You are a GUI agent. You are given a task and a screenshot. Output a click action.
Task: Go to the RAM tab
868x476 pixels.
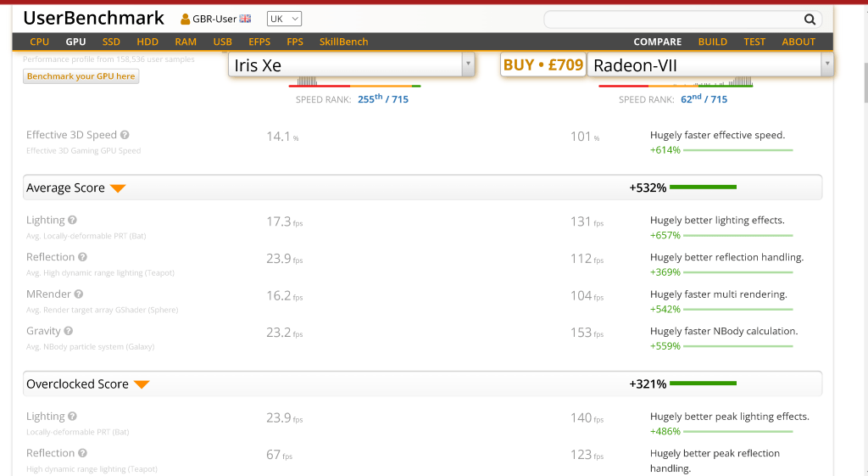point(186,42)
